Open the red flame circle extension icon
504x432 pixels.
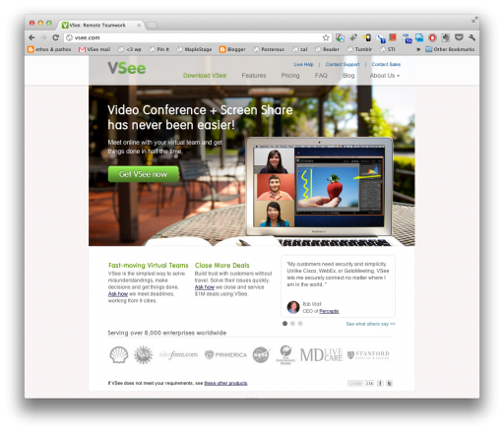(432, 37)
